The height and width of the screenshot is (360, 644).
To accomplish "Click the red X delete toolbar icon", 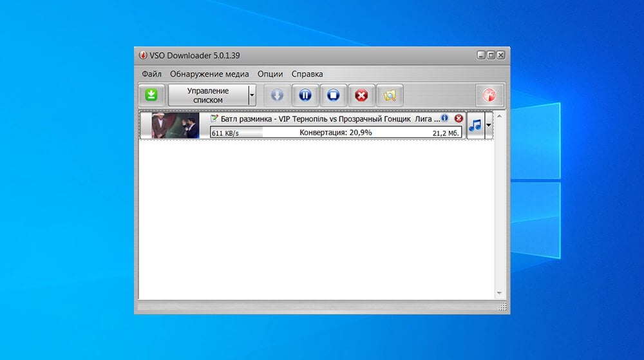I will (x=361, y=95).
